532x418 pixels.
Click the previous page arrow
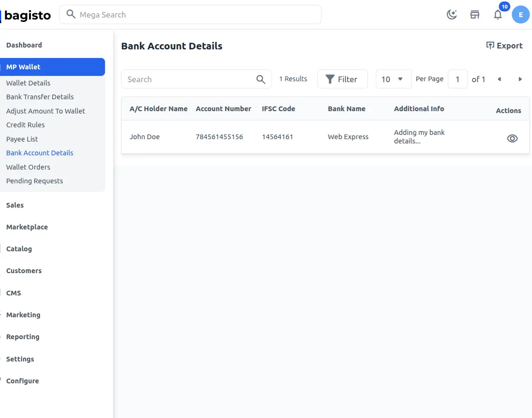tap(500, 79)
